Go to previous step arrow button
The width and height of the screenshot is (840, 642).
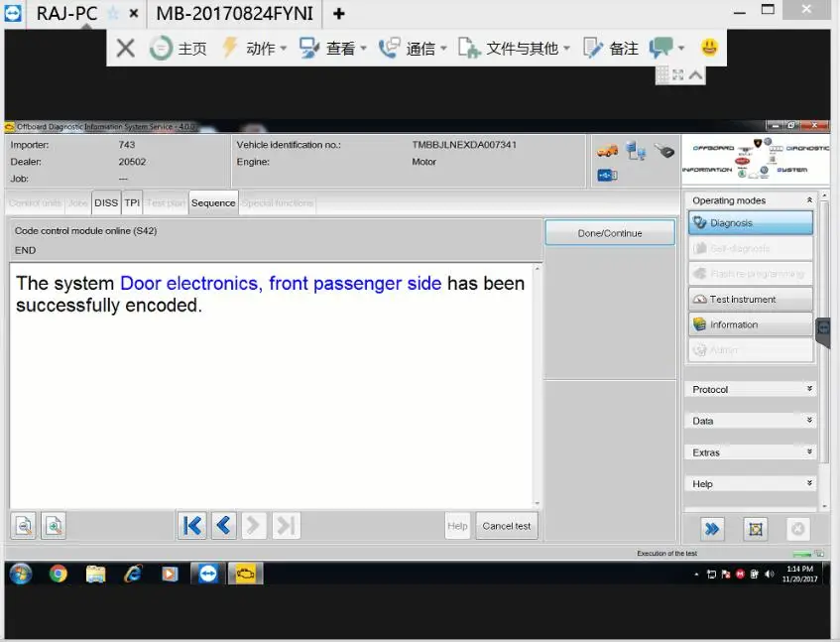pos(223,526)
